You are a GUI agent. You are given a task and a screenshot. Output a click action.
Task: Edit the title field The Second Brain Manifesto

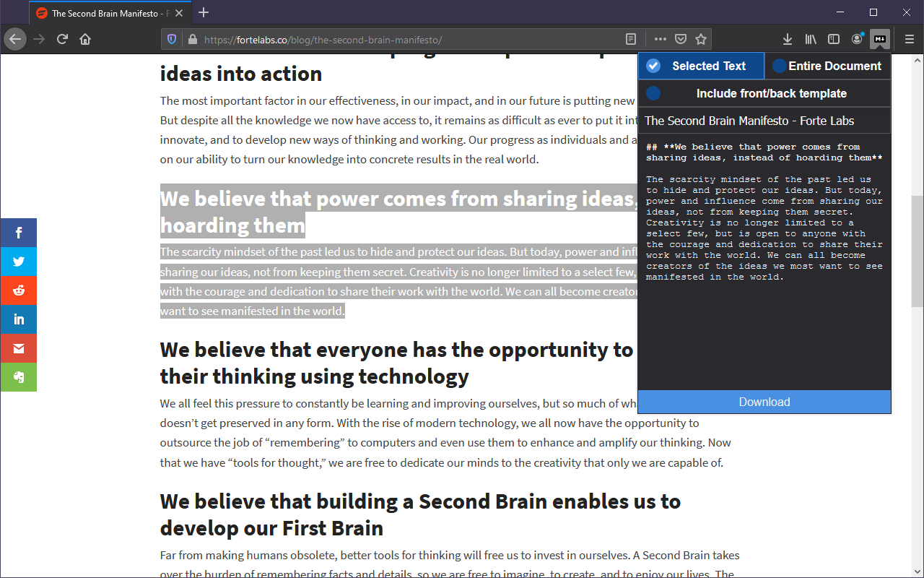point(764,121)
